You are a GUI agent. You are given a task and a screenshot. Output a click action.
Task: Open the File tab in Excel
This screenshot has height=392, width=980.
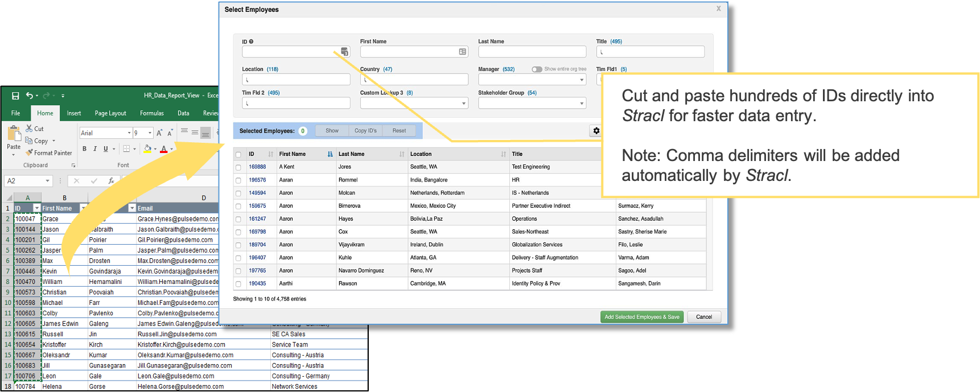tap(16, 113)
